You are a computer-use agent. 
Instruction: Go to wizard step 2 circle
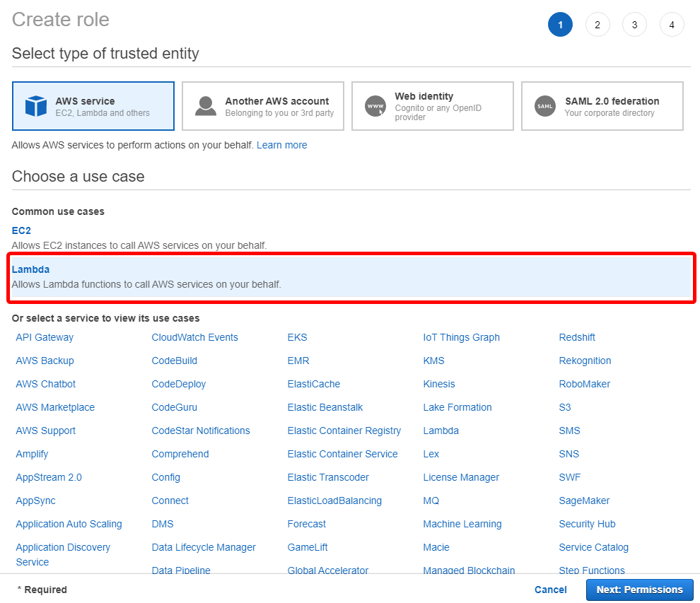pyautogui.click(x=597, y=25)
